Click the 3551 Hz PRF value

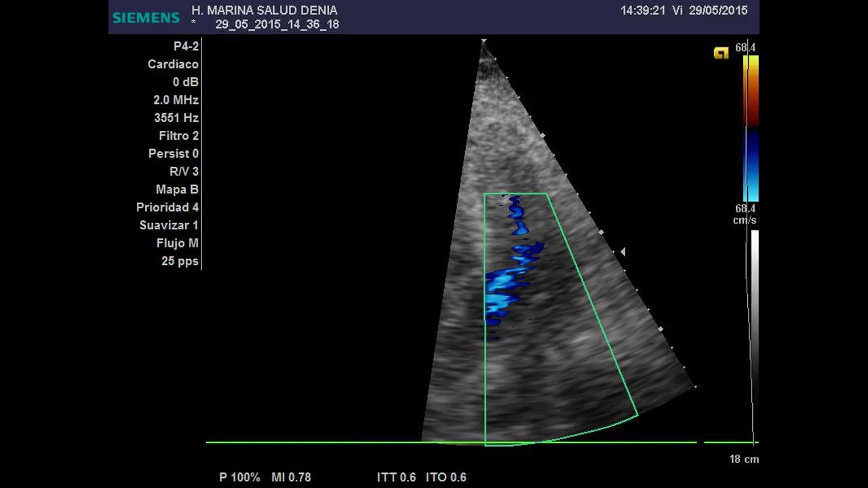[x=176, y=118]
